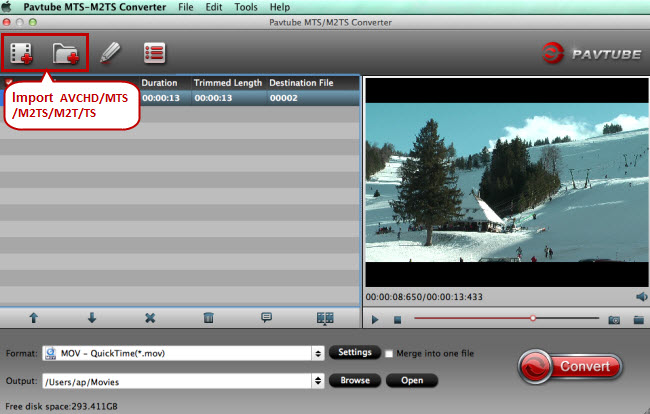This screenshot has width=650, height=414.
Task: Open the Tools menu
Action: point(246,7)
